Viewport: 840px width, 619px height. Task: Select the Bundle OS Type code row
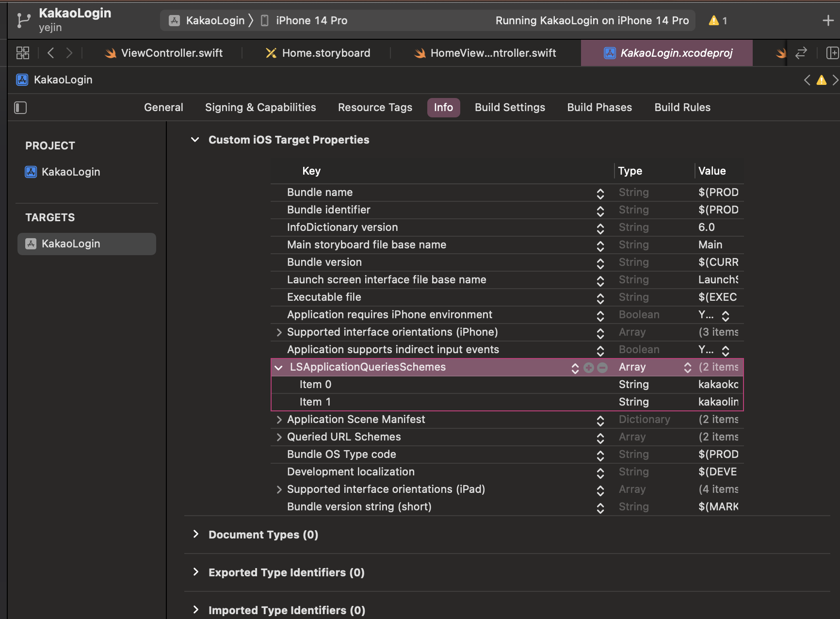click(x=507, y=455)
